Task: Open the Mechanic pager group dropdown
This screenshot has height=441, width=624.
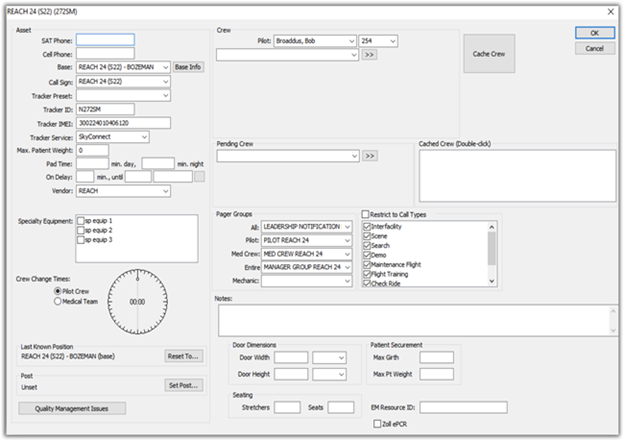Action: pos(306,281)
